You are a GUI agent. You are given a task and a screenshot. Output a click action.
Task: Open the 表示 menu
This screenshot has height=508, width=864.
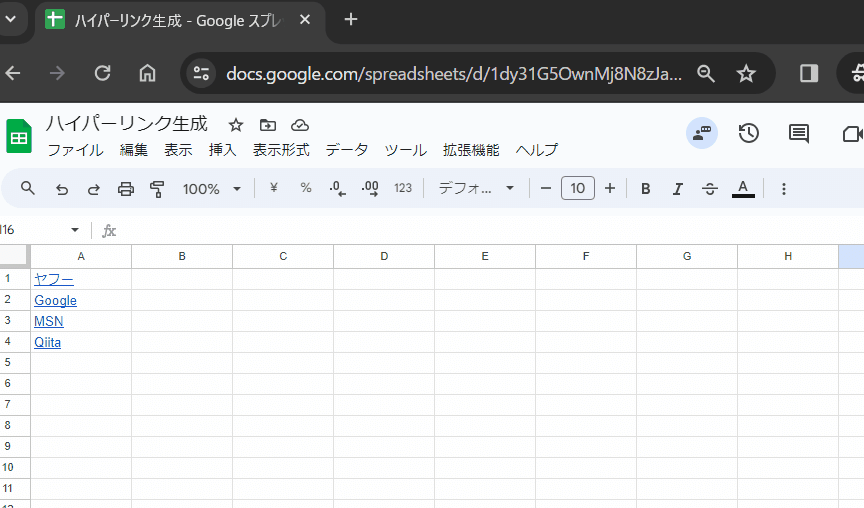coord(178,150)
